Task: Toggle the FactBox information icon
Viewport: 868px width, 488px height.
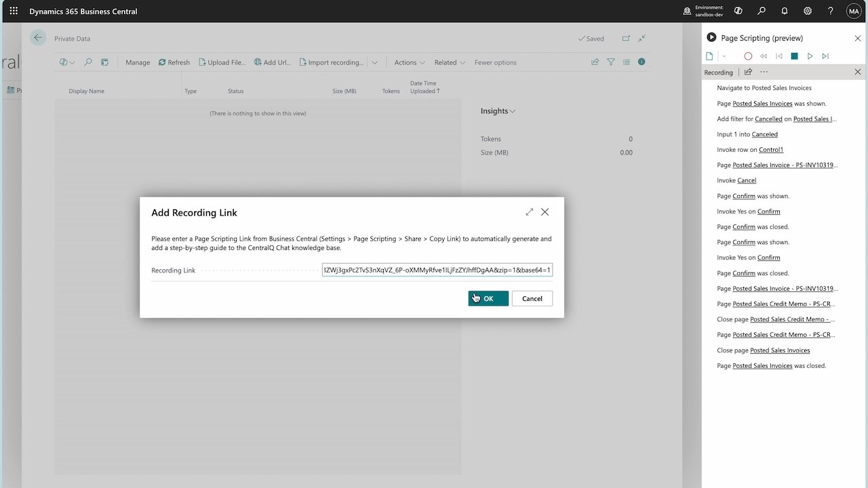Action: tap(642, 62)
